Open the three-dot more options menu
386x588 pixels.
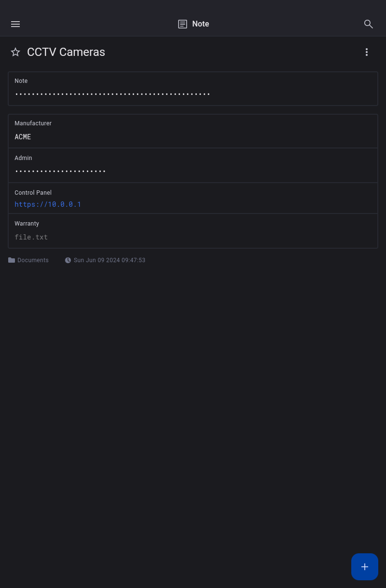[x=367, y=52]
